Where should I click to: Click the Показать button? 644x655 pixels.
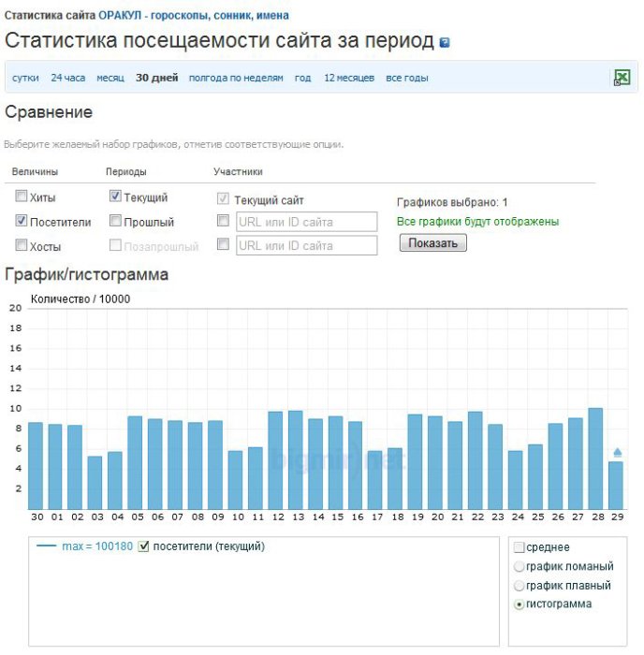click(433, 242)
